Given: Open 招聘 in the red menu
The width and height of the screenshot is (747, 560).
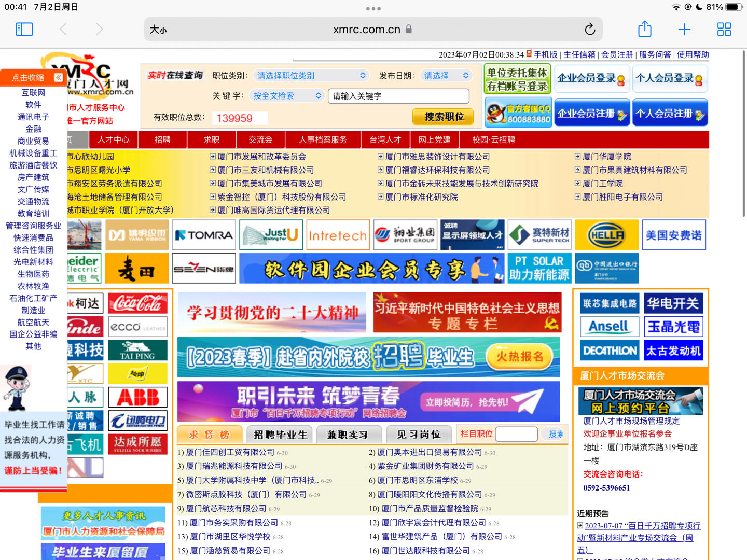Looking at the screenshot, I should (162, 139).
